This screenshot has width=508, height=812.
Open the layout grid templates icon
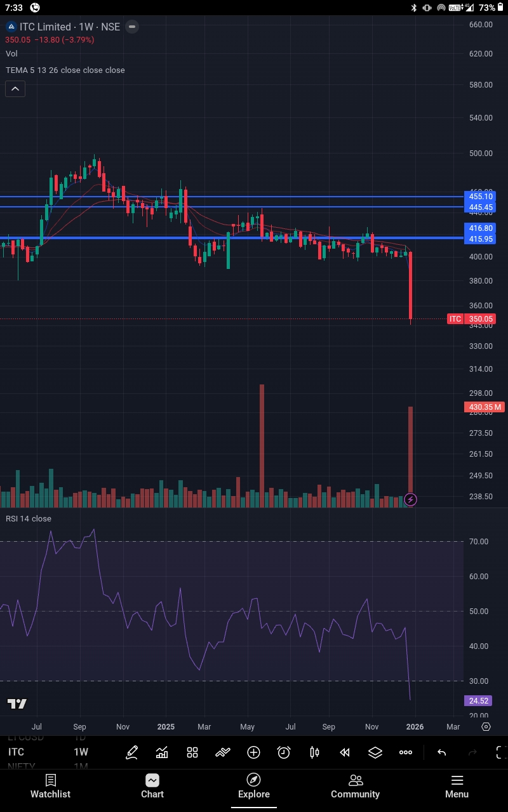point(192,752)
